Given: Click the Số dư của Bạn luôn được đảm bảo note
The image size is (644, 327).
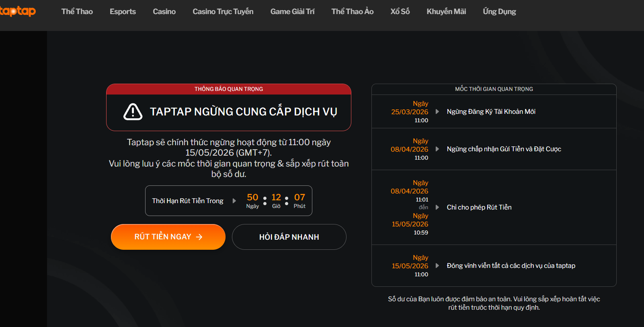Looking at the screenshot, I should 494,303.
